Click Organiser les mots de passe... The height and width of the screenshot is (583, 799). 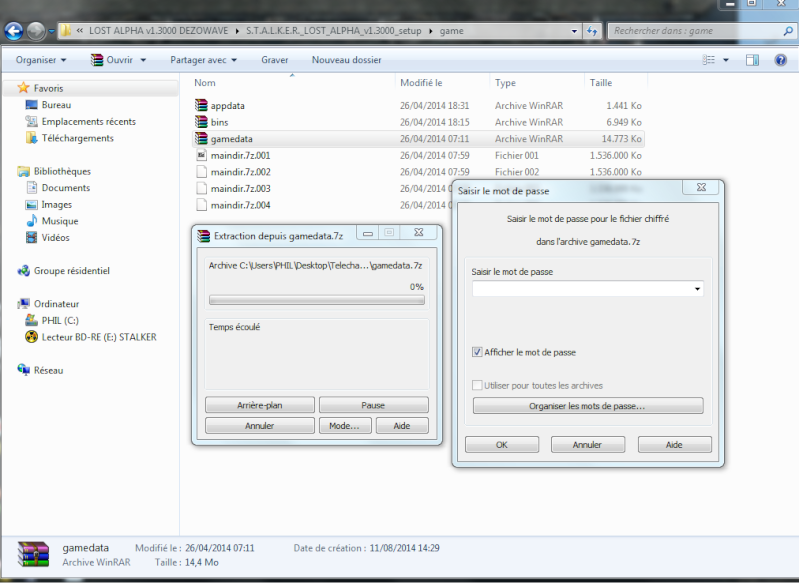pyautogui.click(x=588, y=406)
